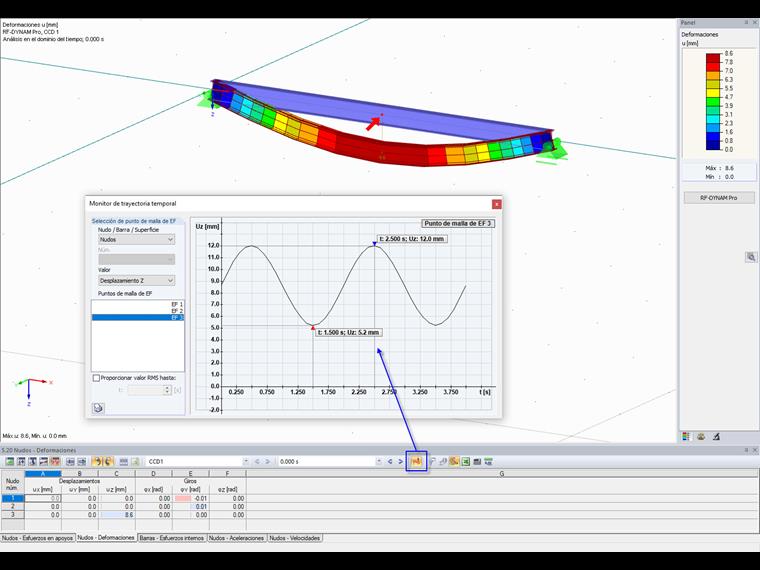Viewport: 760px width, 570px height.
Task: Click the 't: 2.500 s; Uz: 12.0 mm' marker label
Action: coord(412,239)
